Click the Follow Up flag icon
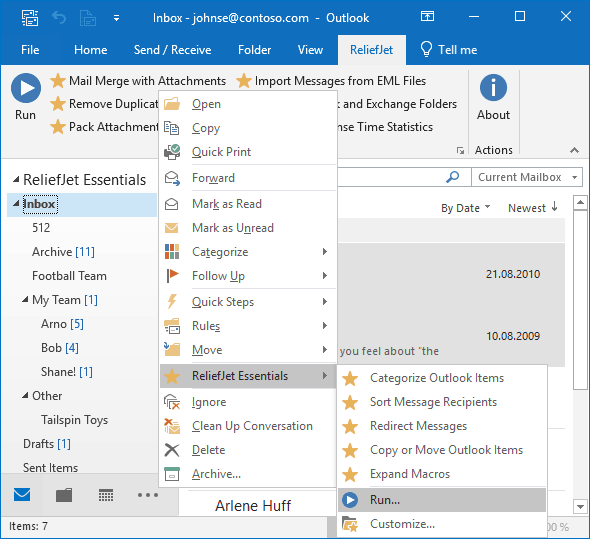Image resolution: width=590 pixels, height=539 pixels. (x=172, y=276)
